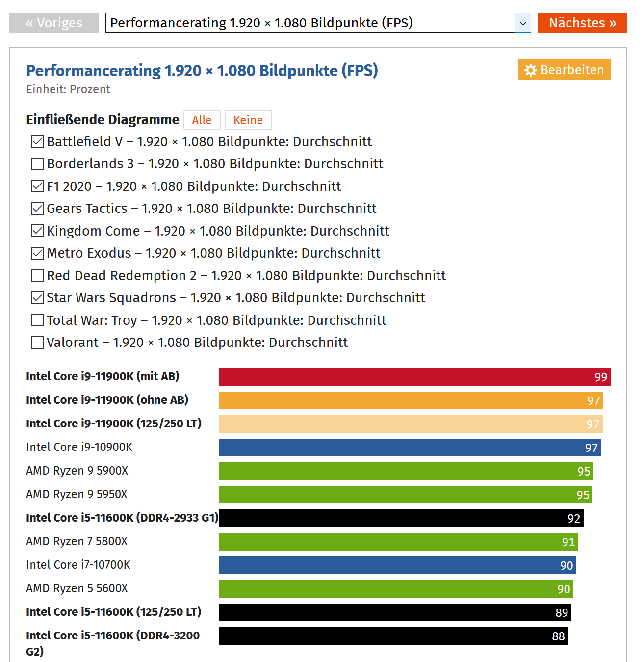Click the light orange i9-11900K 125/250 LT bar
The height and width of the screenshot is (662, 644).
tap(411, 424)
